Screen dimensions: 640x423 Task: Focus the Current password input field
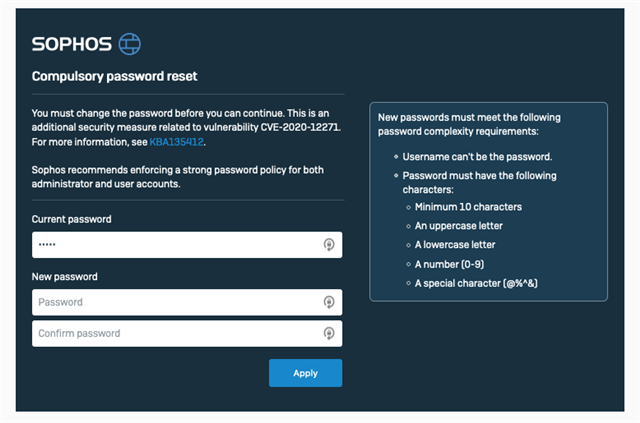pos(187,245)
